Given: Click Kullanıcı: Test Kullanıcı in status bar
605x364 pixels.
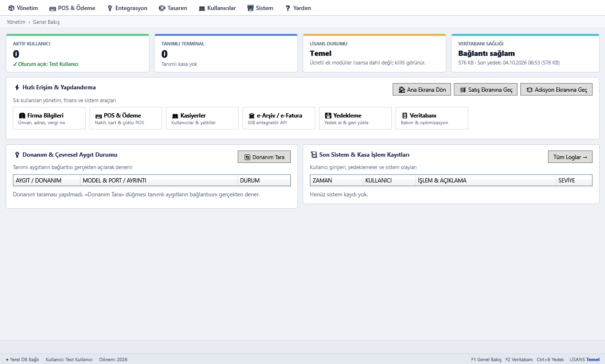Looking at the screenshot, I should [69, 360].
